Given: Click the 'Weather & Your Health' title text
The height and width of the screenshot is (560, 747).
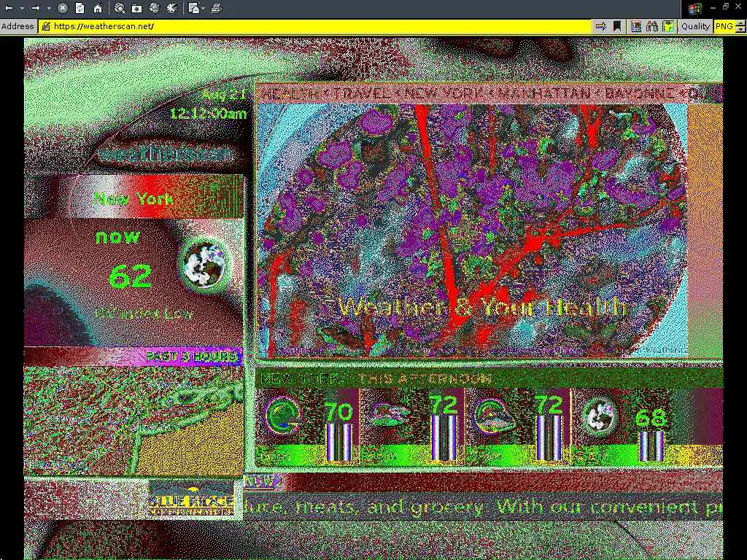Looking at the screenshot, I should click(481, 307).
